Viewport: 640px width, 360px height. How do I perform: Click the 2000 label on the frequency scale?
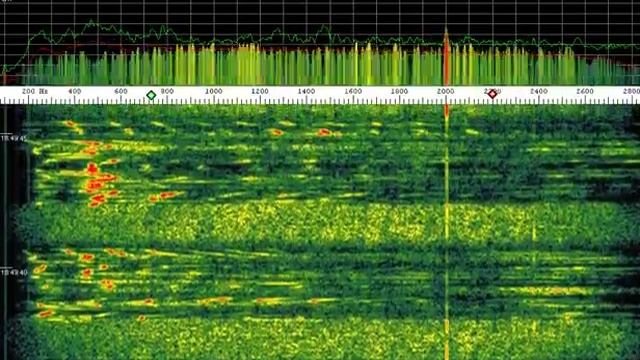[446, 91]
